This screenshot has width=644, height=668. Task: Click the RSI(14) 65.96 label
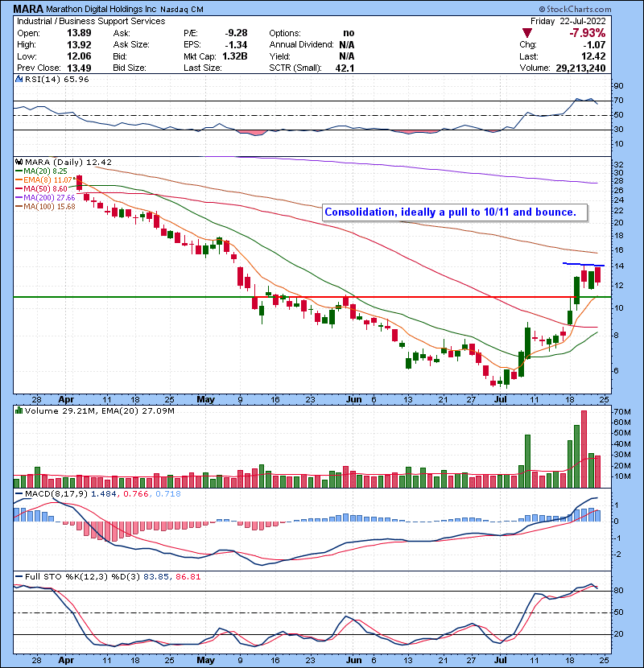click(56, 79)
